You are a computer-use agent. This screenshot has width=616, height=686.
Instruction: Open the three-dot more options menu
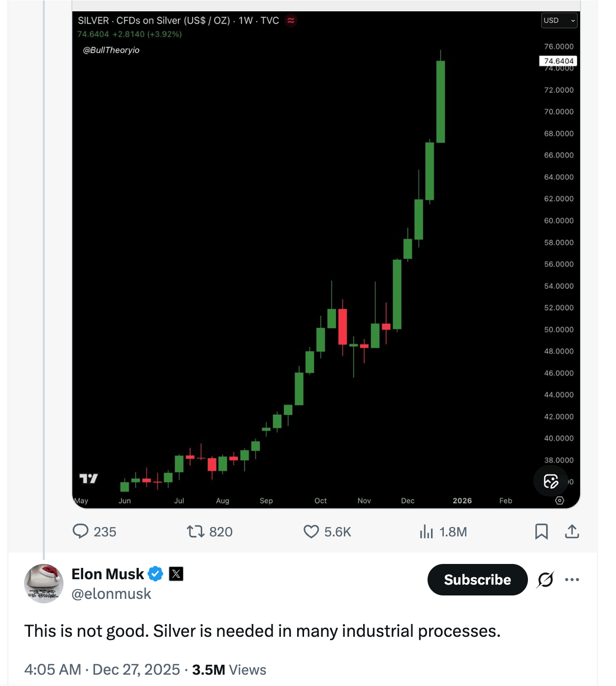tap(572, 580)
